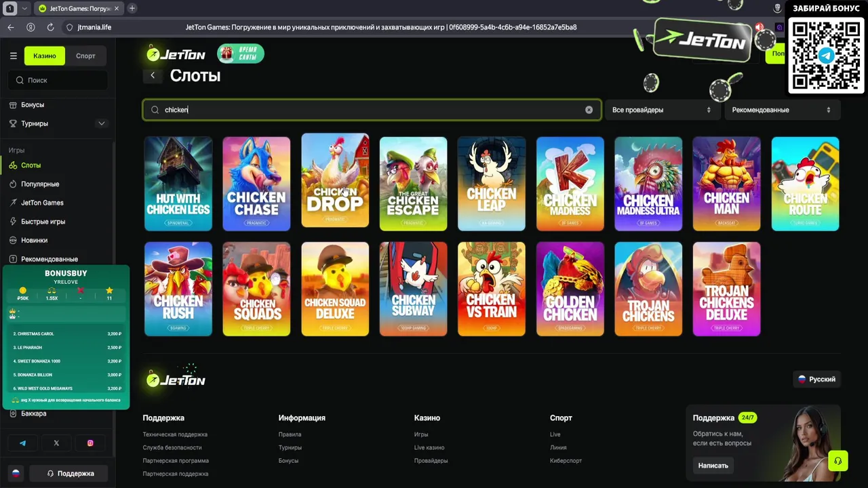Open Партнерская программа footer link
868x488 pixels.
pos(176,461)
